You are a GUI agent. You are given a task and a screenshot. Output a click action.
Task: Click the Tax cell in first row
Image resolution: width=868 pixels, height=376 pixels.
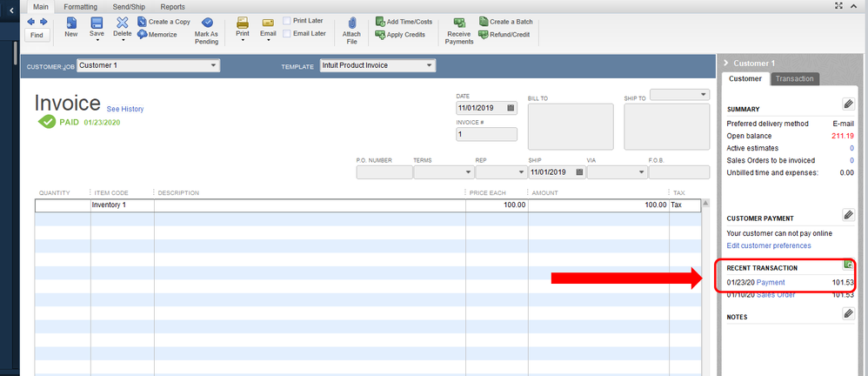tap(684, 205)
